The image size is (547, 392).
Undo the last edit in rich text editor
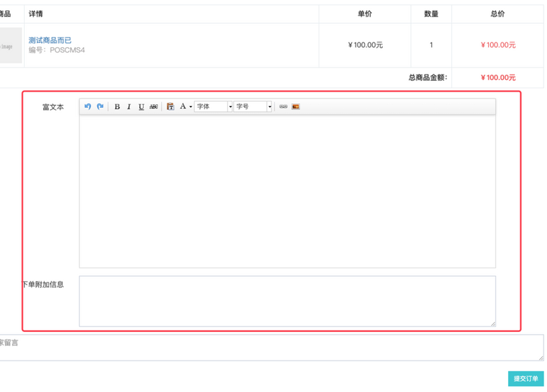click(88, 107)
